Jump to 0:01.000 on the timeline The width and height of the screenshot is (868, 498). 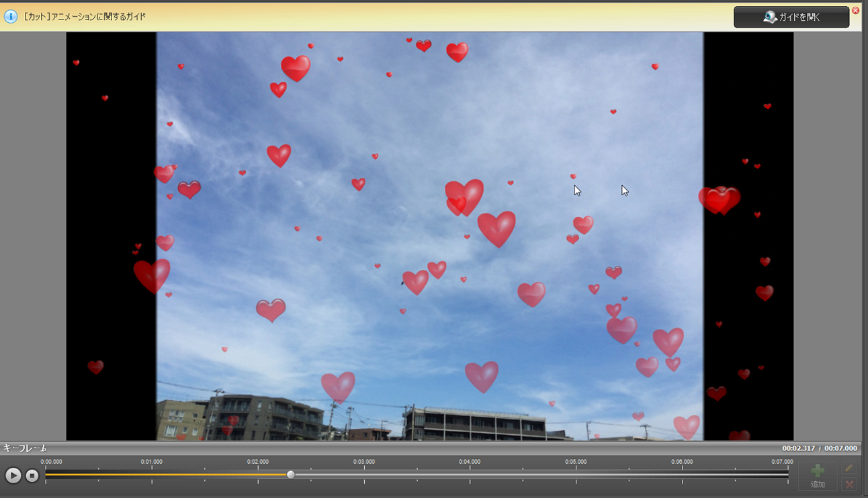152,475
